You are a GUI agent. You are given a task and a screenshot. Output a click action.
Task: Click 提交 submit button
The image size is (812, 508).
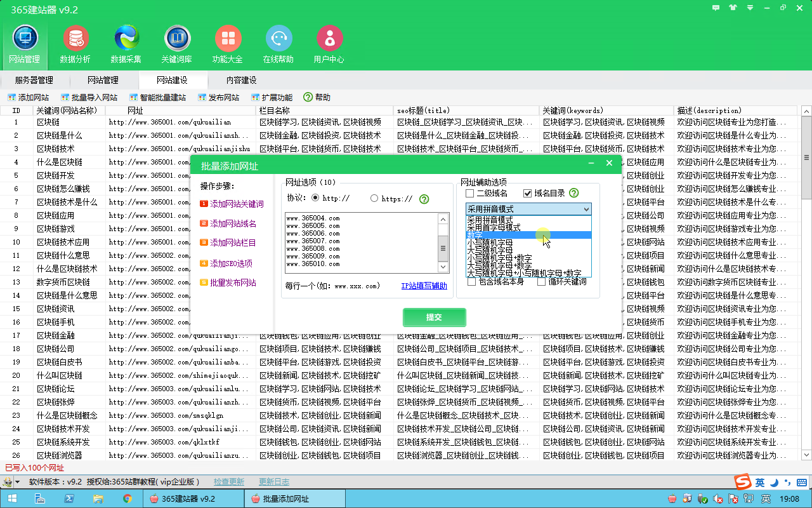(435, 317)
